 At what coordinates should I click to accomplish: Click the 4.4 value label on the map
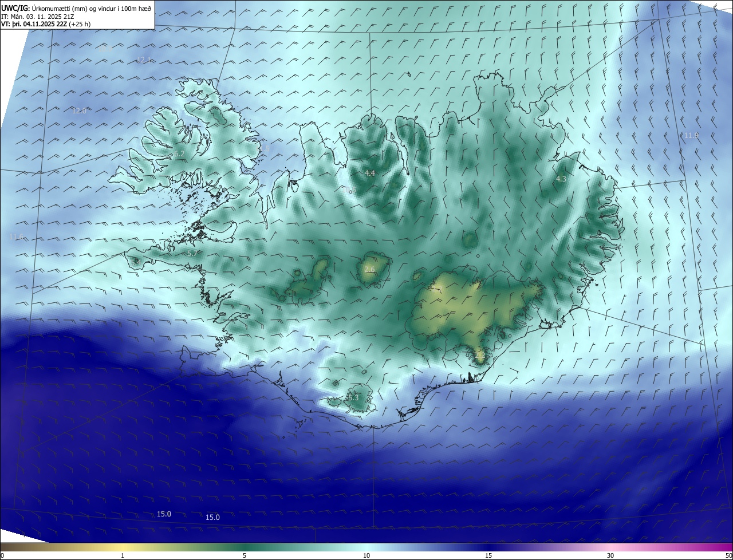369,173
